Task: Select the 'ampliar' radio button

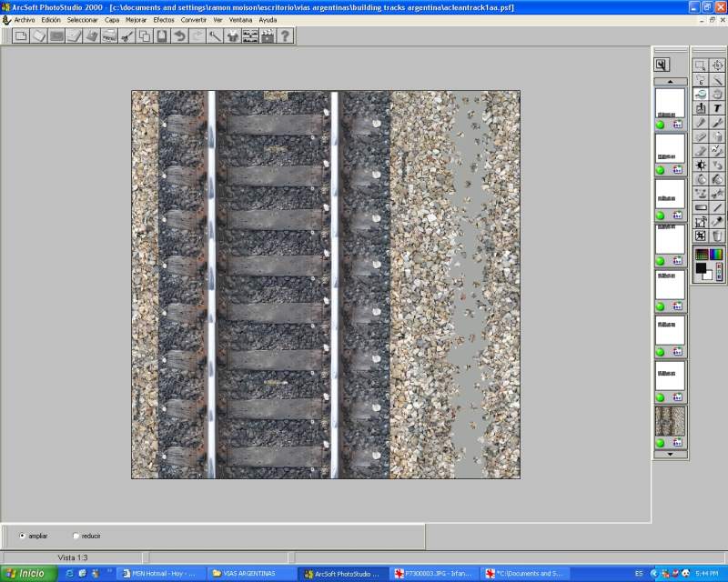Action: (23, 536)
